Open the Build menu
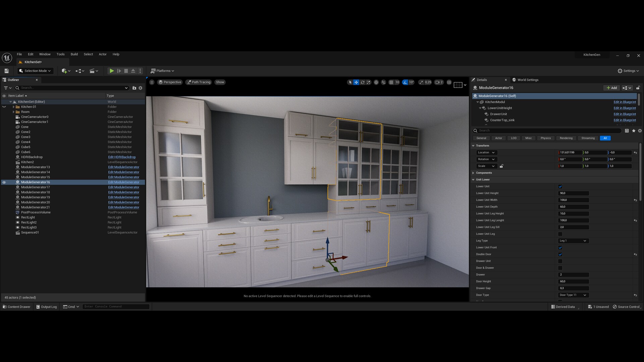644x362 pixels. (x=74, y=54)
